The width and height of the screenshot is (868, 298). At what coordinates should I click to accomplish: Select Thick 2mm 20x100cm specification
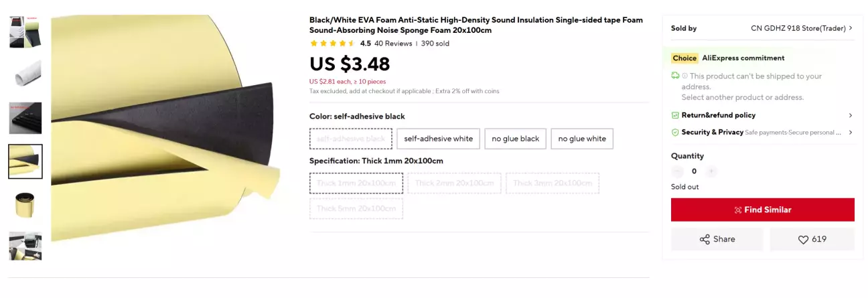pos(454,183)
